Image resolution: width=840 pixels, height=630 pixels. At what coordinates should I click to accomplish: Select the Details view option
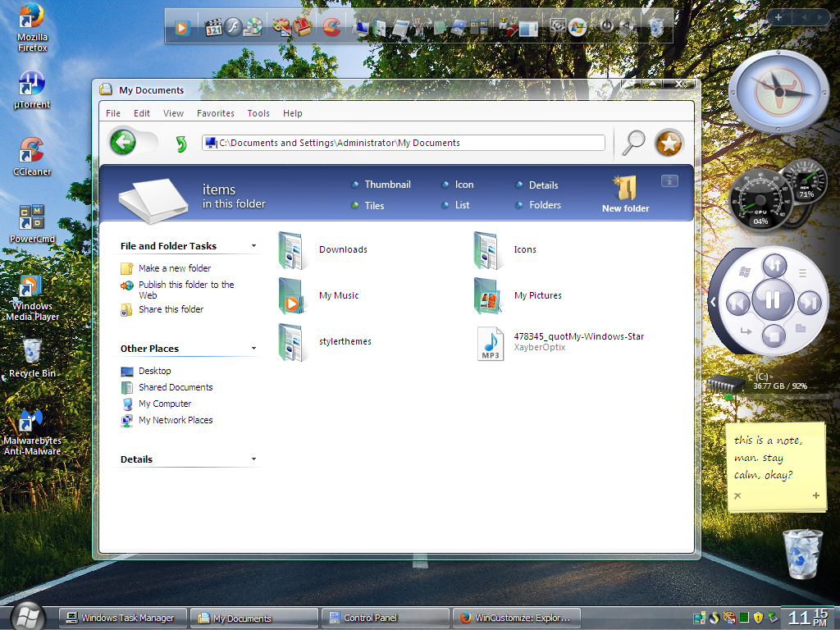(543, 185)
